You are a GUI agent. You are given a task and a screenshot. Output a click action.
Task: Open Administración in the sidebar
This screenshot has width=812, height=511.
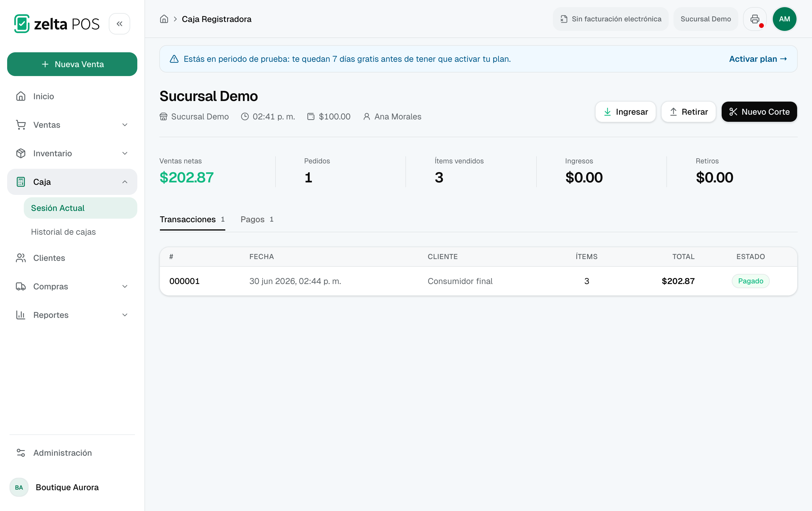72,453
